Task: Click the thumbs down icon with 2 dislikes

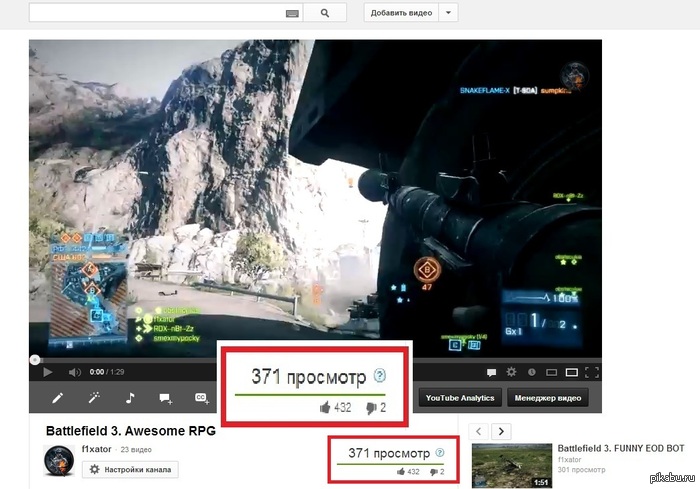Action: [x=433, y=472]
